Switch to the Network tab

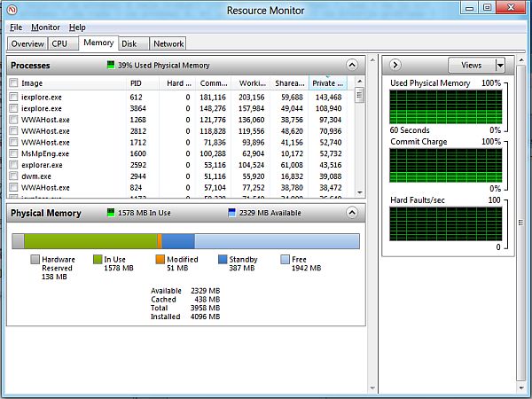pos(168,43)
